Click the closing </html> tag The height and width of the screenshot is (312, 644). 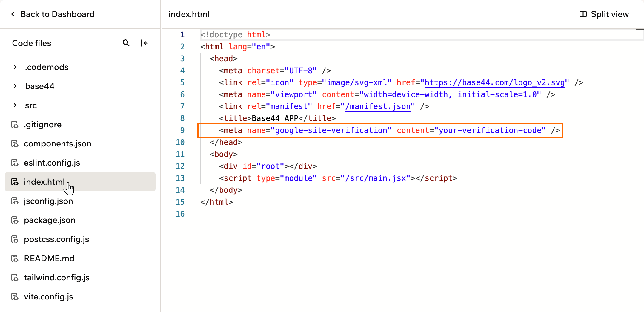(x=217, y=202)
